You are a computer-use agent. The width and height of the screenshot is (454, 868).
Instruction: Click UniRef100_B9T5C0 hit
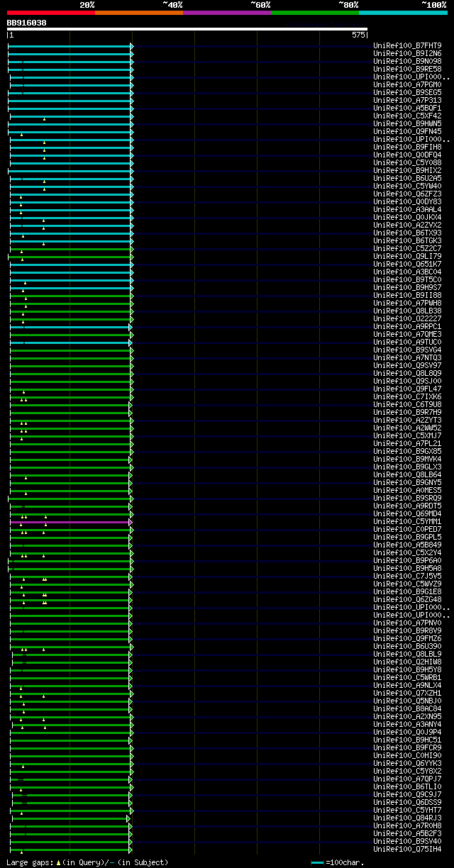coord(407,280)
